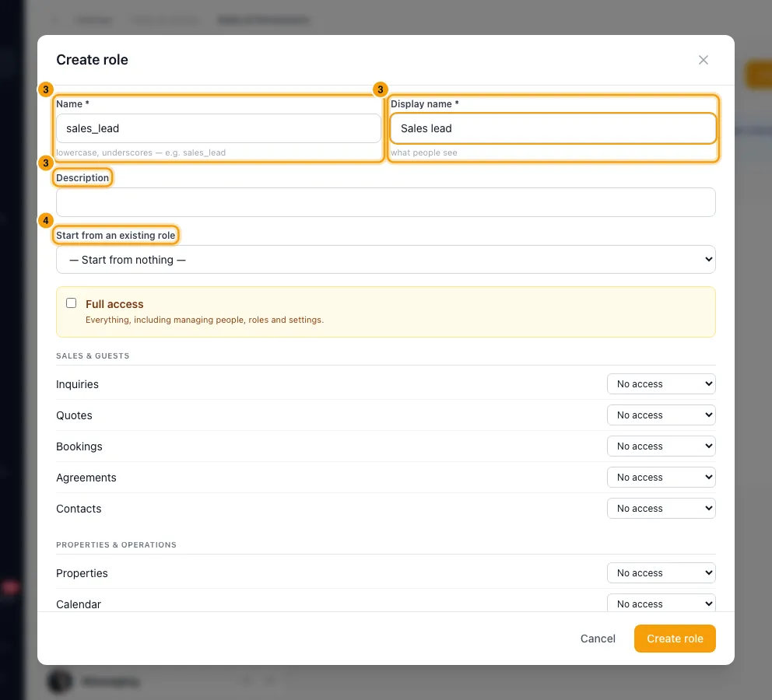Click the 'Full access' label text
This screenshot has height=700, width=772.
[114, 304]
